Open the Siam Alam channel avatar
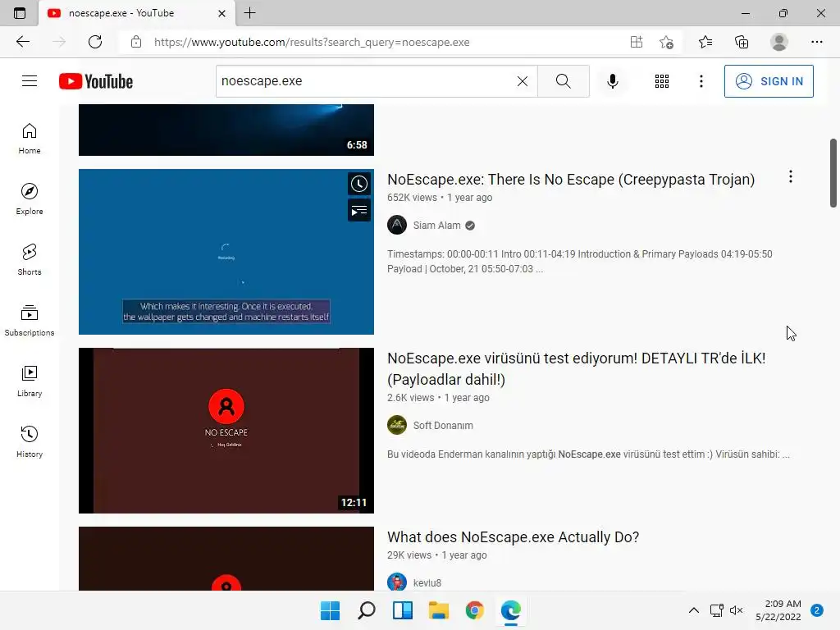 [x=397, y=225]
